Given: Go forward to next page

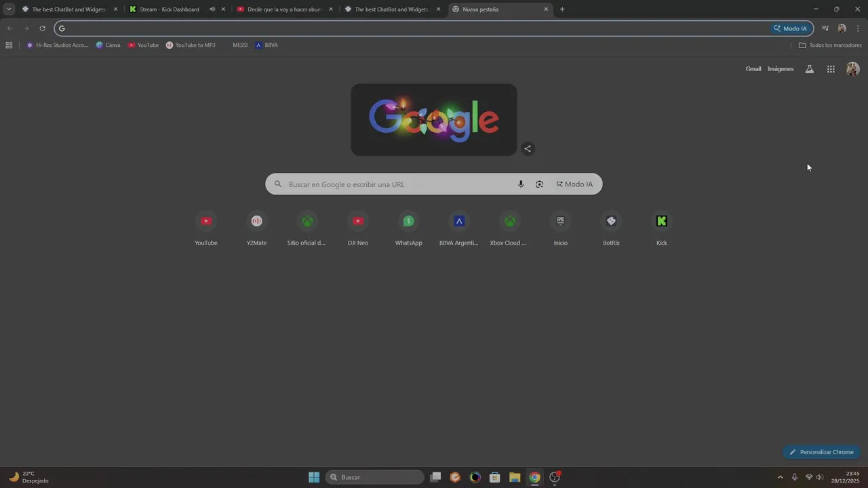Looking at the screenshot, I should point(26,28).
